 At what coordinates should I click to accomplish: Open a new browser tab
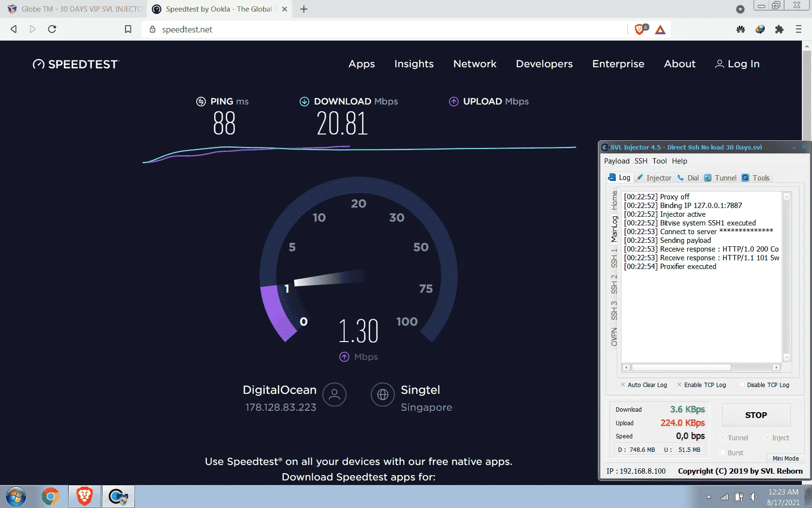pyautogui.click(x=304, y=9)
